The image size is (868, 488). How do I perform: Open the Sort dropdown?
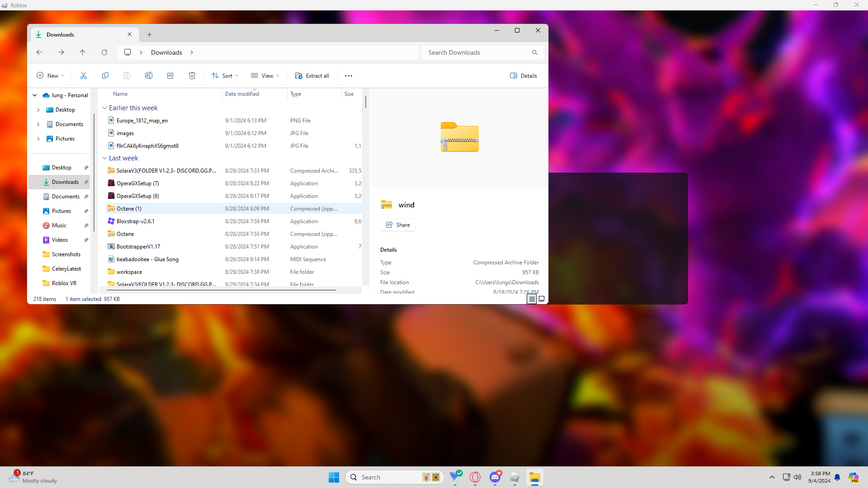[x=225, y=75]
